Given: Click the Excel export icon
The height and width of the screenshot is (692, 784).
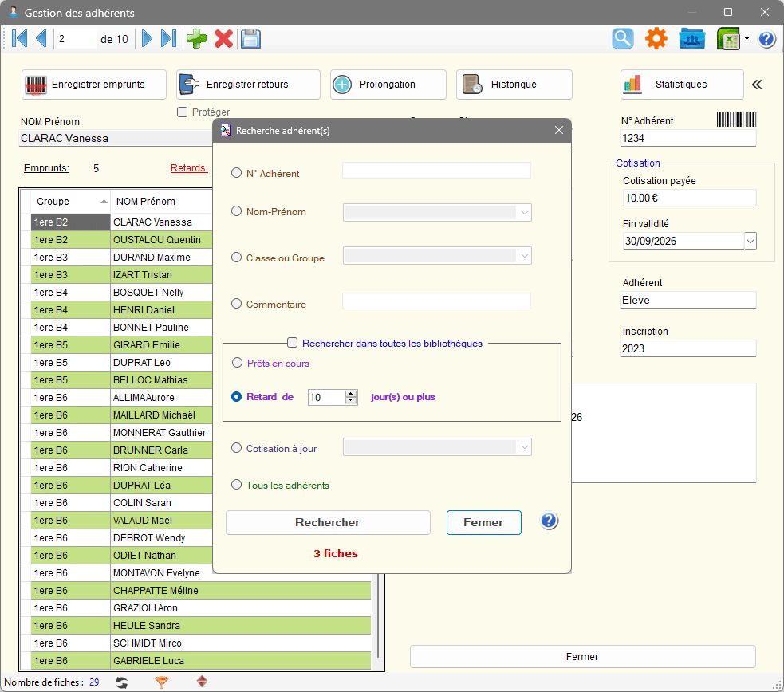Looking at the screenshot, I should pos(728,38).
